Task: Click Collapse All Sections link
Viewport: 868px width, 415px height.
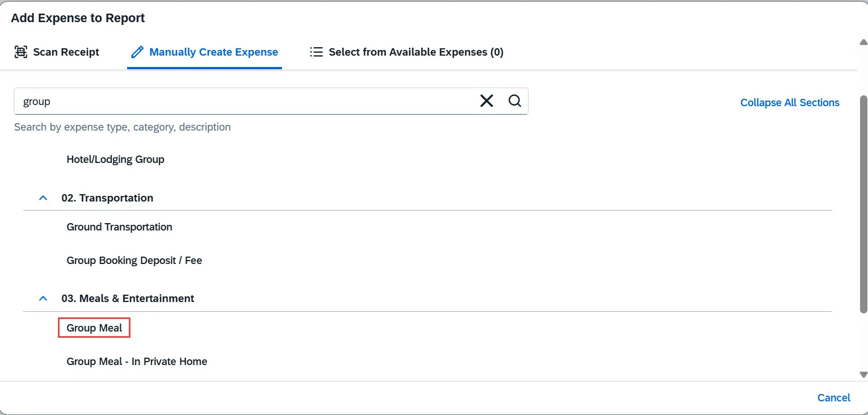Action: pyautogui.click(x=790, y=103)
